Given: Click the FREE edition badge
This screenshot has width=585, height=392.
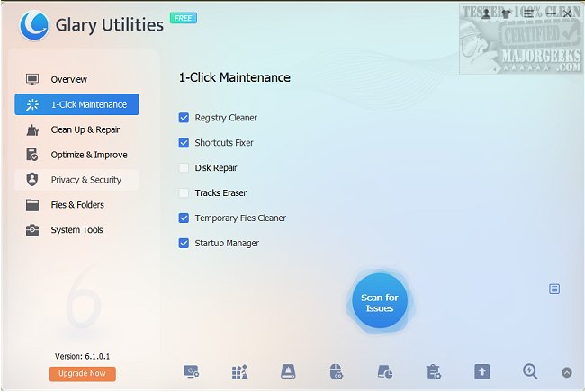Looking at the screenshot, I should [184, 18].
